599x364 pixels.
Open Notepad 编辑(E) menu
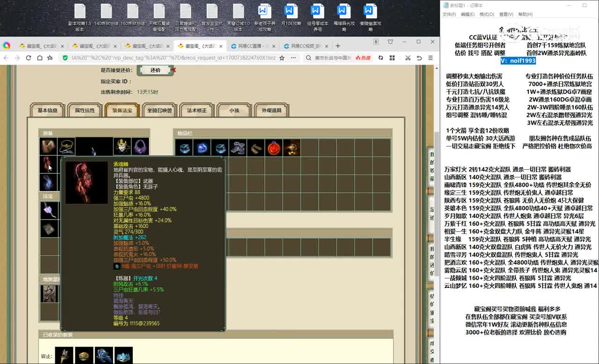[468, 15]
